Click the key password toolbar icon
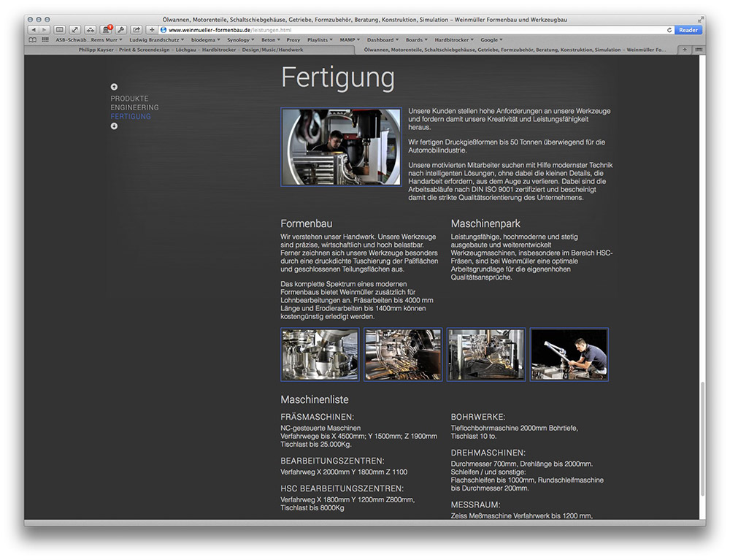The height and width of the screenshot is (560, 730). (121, 30)
